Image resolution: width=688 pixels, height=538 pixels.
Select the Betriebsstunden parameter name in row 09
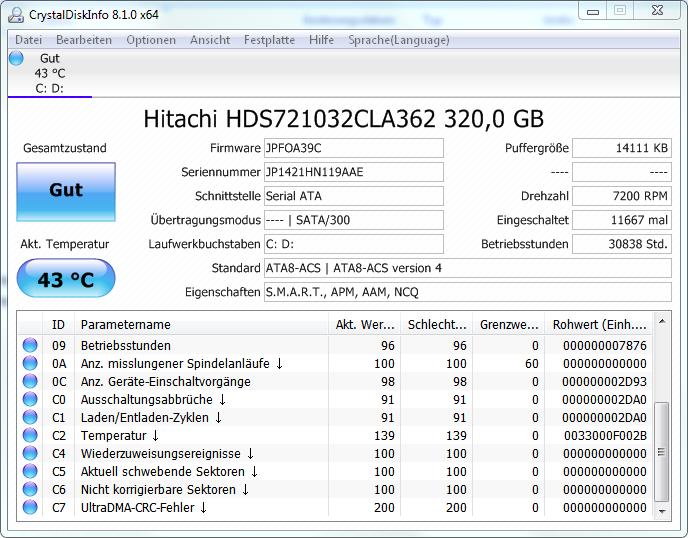point(125,345)
